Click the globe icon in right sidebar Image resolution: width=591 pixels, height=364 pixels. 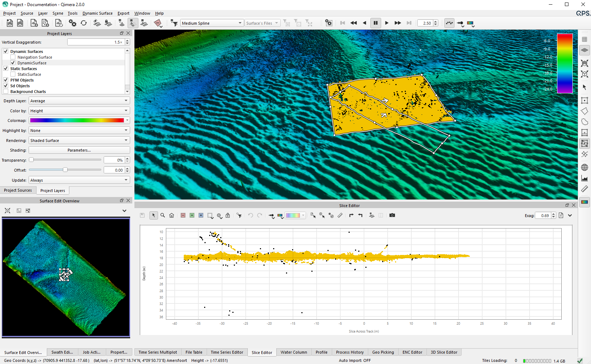click(x=585, y=167)
